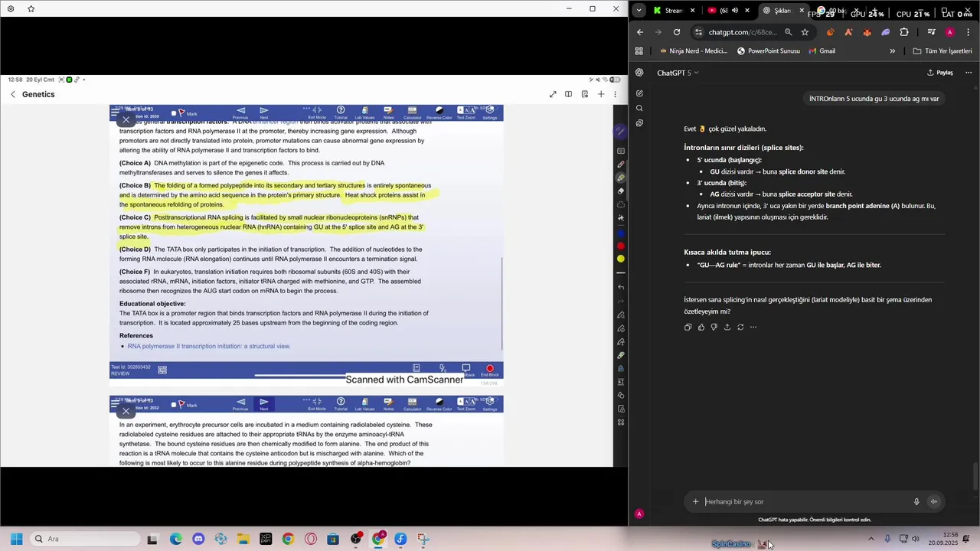Screen dimensions: 980x551
Task: Select the lasso selection tool
Action: [621, 204]
